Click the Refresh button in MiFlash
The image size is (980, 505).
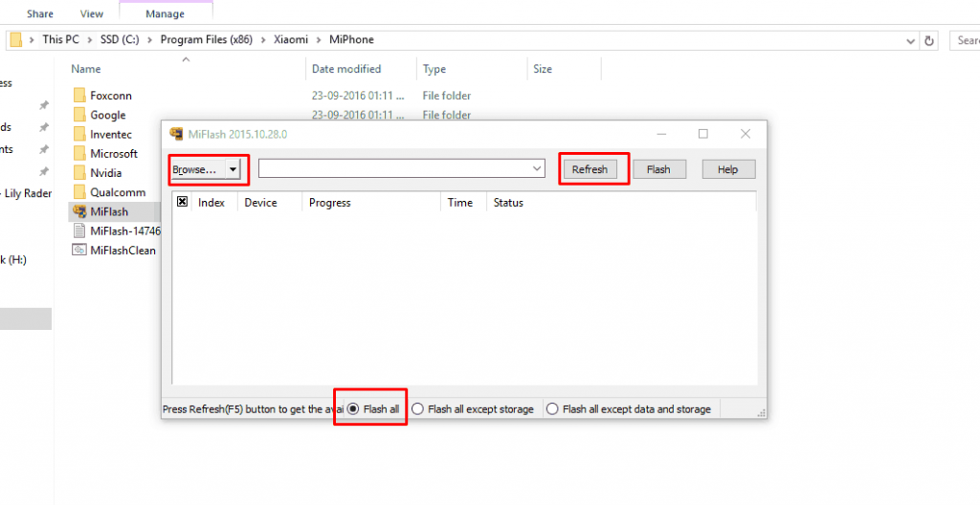tap(590, 169)
